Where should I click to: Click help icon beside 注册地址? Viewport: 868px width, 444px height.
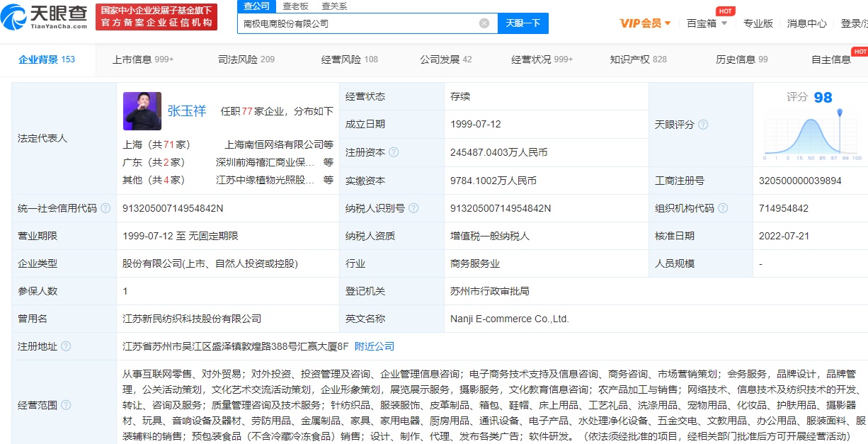[66, 346]
